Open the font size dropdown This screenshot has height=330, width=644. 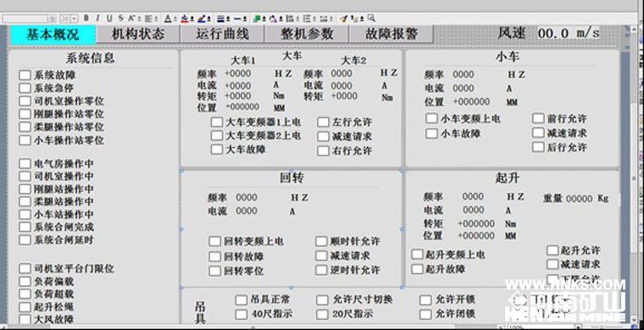tap(74, 19)
